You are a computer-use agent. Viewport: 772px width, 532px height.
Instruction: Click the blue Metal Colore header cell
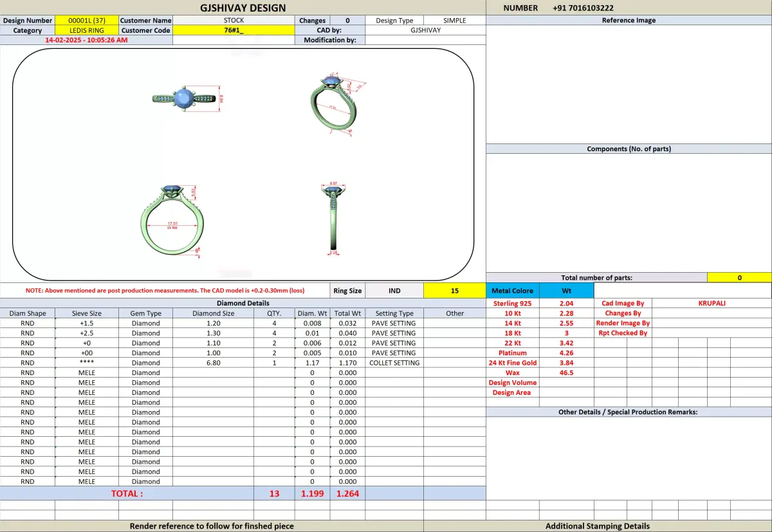513,291
